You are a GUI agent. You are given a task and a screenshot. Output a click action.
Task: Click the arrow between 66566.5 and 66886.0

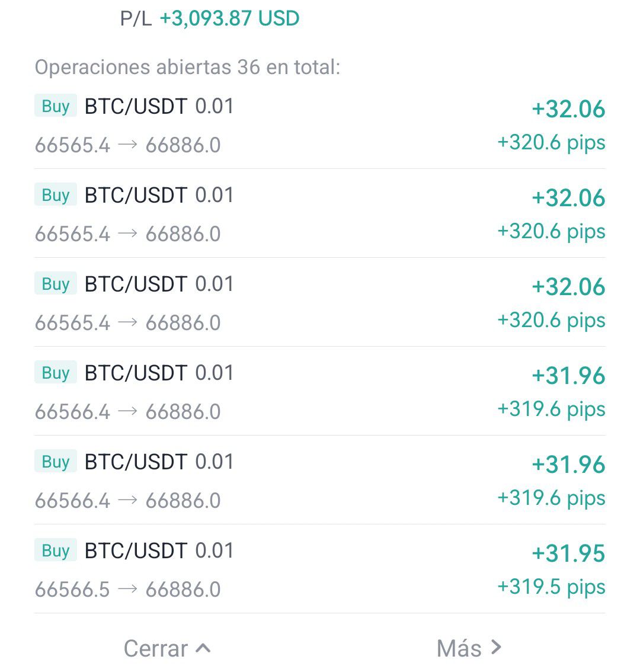[127, 589]
